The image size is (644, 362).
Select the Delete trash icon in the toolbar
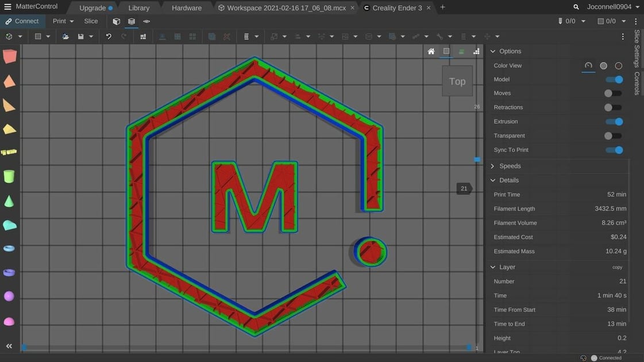247,36
